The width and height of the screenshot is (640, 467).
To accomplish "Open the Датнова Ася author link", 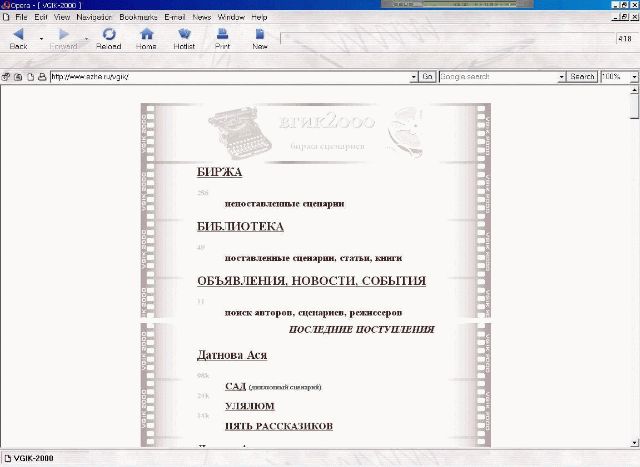I will (x=232, y=355).
